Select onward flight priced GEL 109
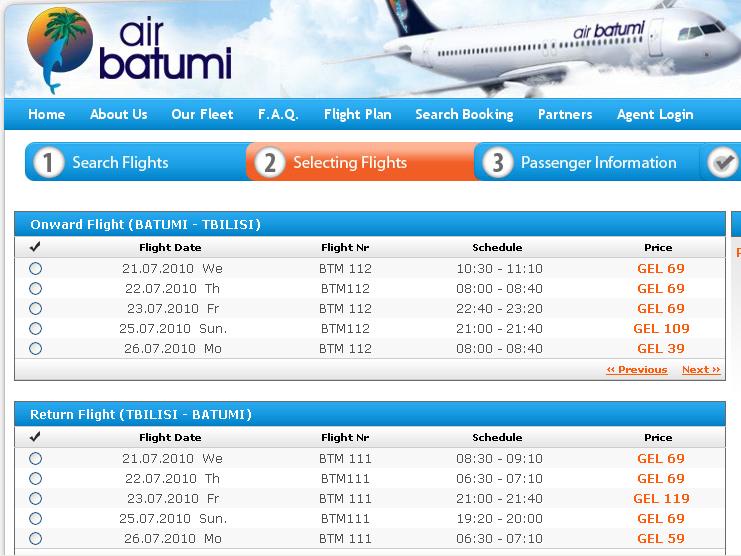Image resolution: width=741 pixels, height=556 pixels. coord(35,328)
